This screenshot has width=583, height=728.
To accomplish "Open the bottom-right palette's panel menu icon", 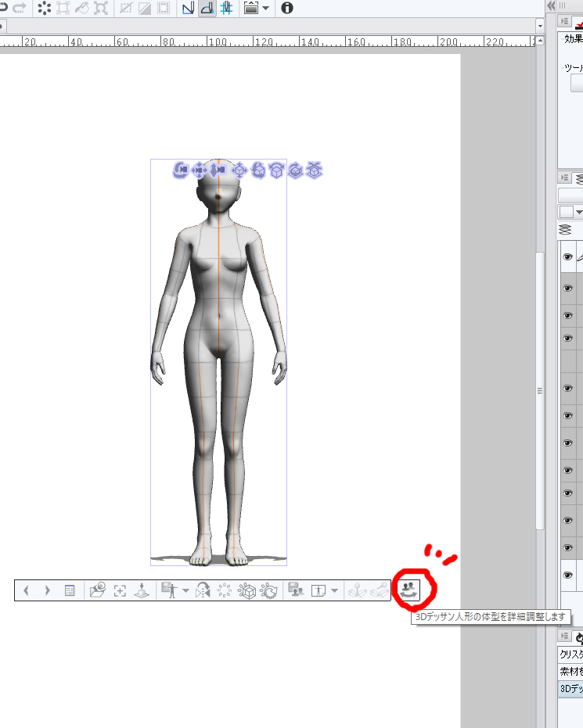I will tap(564, 636).
